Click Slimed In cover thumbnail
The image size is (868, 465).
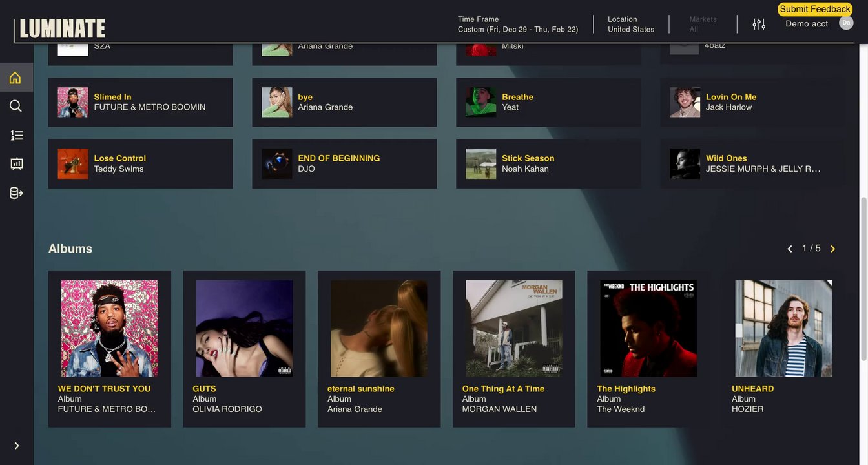click(73, 102)
